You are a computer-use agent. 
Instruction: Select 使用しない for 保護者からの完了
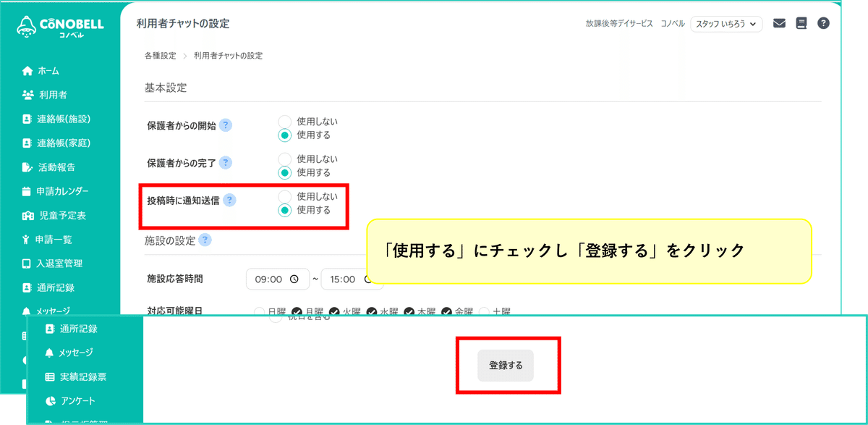point(285,159)
